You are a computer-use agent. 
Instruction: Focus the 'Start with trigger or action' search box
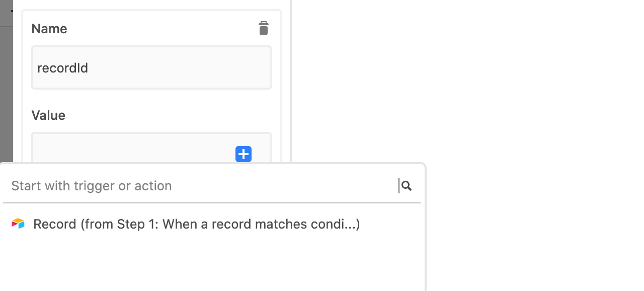[204, 186]
